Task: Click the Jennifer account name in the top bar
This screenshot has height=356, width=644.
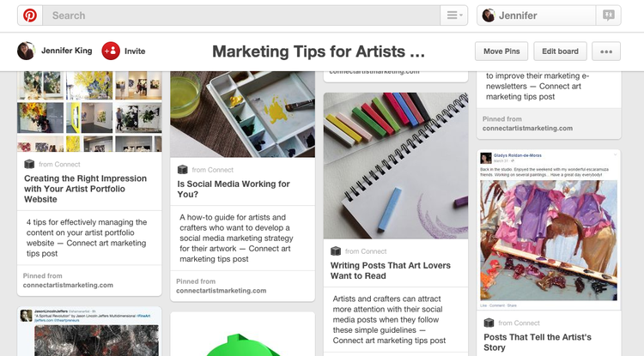Action: [518, 15]
